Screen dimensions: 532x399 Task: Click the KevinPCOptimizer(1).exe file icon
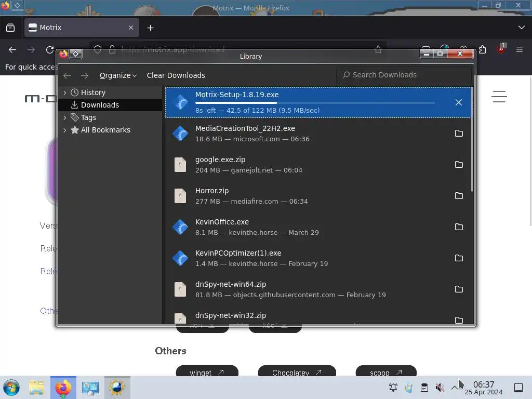click(x=180, y=258)
